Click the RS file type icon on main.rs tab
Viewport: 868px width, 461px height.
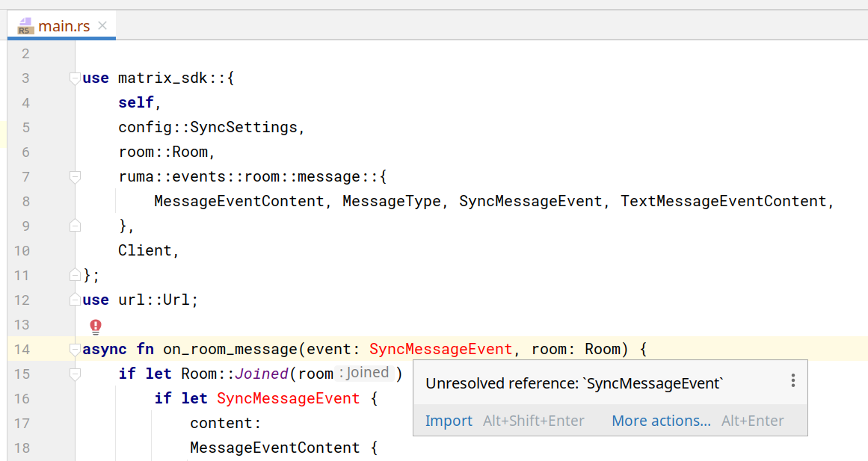[25, 25]
